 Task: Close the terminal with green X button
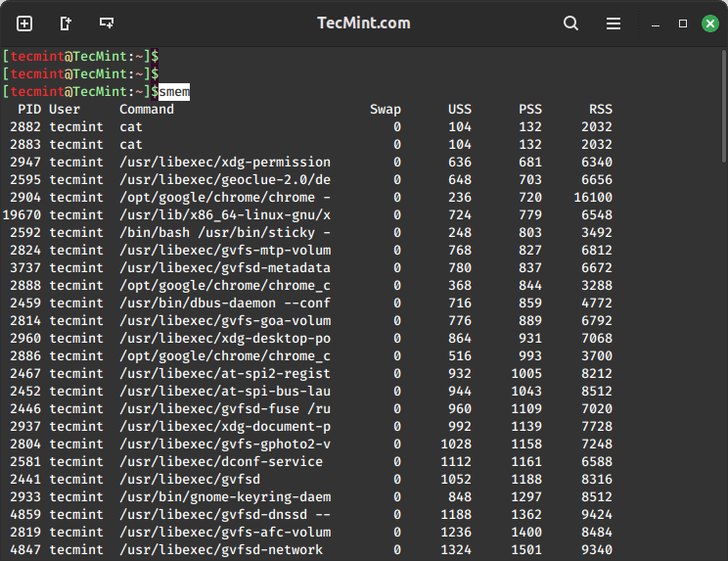point(710,23)
